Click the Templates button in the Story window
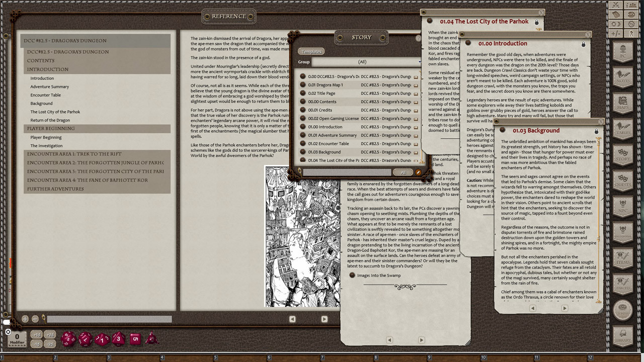Viewport: 644px width, 362px height. 311,51
